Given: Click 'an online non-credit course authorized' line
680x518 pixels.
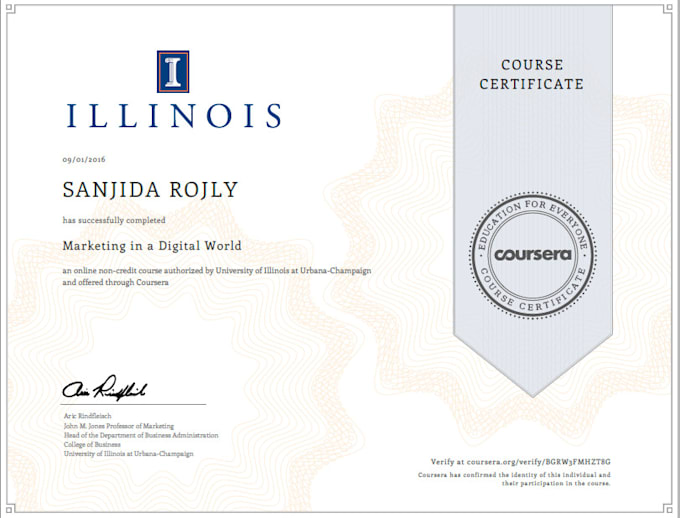Looking at the screenshot, I should tap(217, 271).
